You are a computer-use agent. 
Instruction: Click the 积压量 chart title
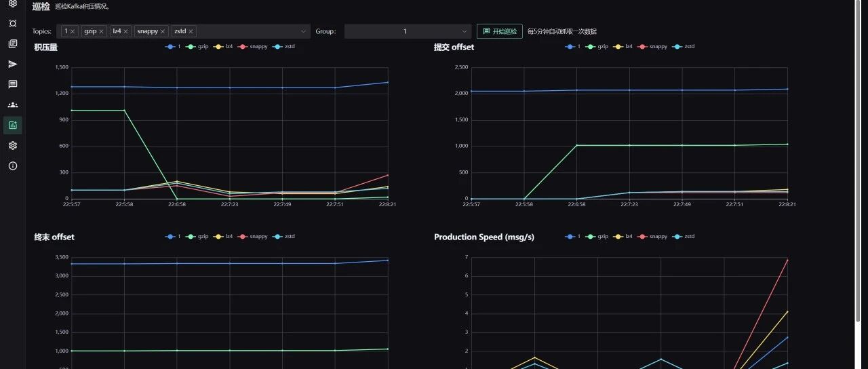click(46, 47)
